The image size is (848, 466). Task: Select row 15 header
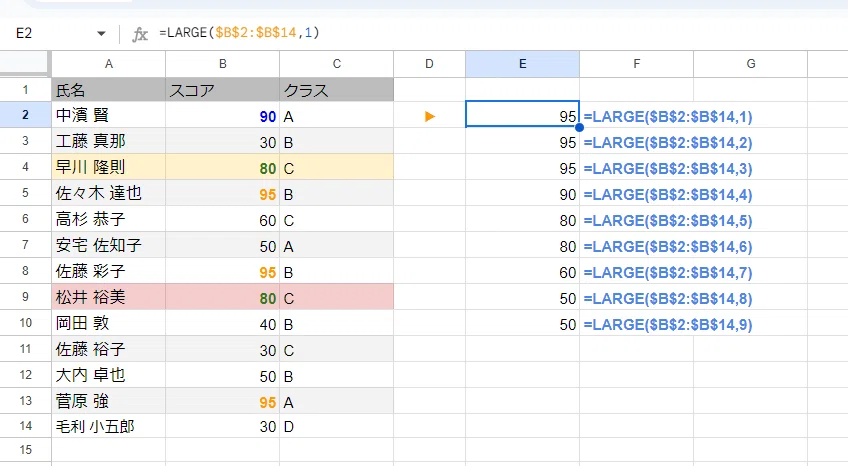[25, 450]
